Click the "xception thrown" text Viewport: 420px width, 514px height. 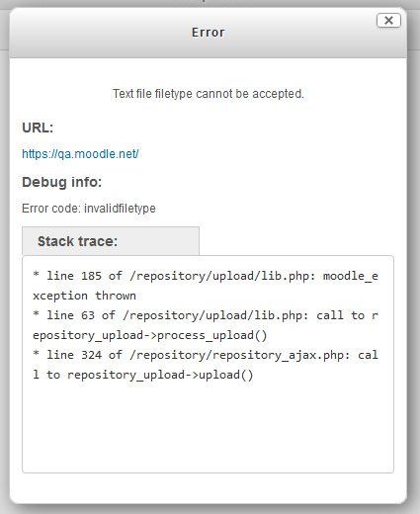point(84,296)
